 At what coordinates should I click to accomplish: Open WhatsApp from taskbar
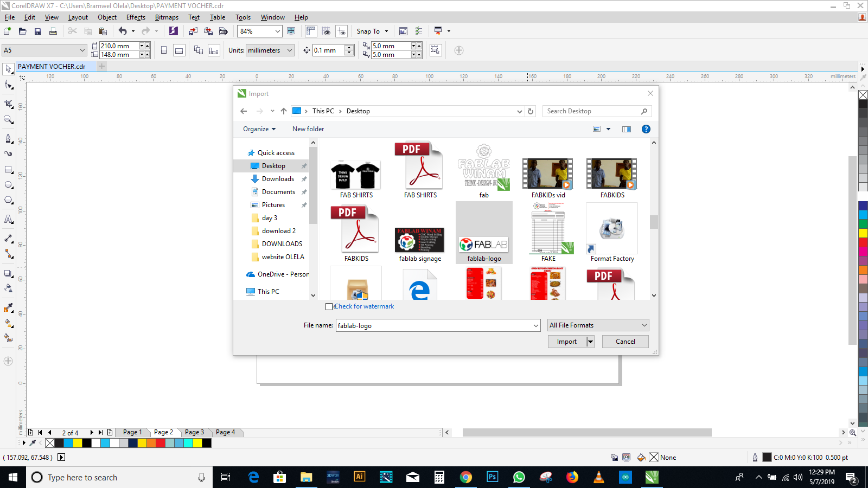(519, 477)
